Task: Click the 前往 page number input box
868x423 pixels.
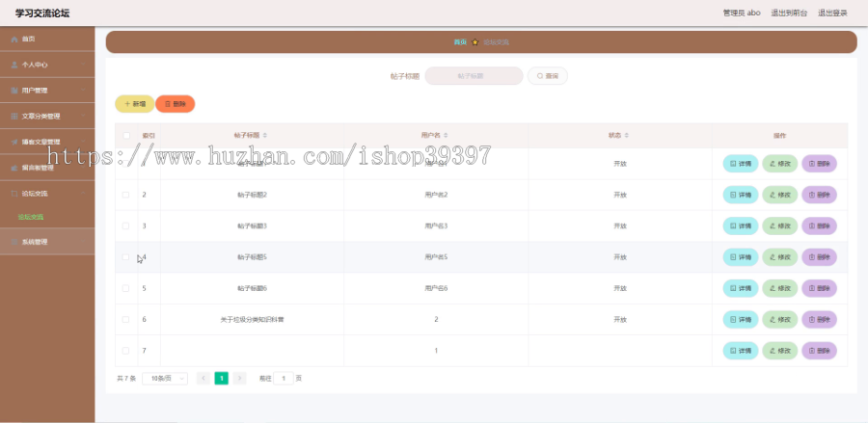Action: click(x=284, y=379)
